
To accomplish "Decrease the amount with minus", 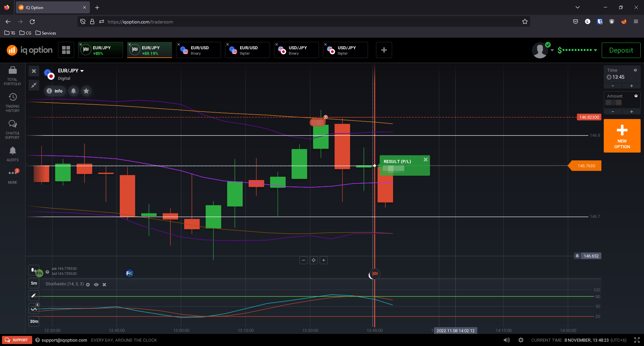I will (613, 112).
